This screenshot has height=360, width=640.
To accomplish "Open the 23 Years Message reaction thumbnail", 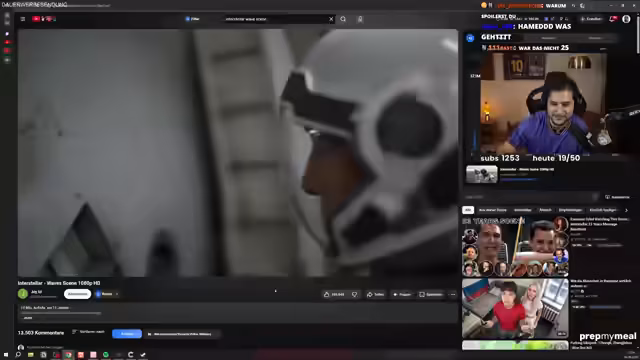I will 515,247.
